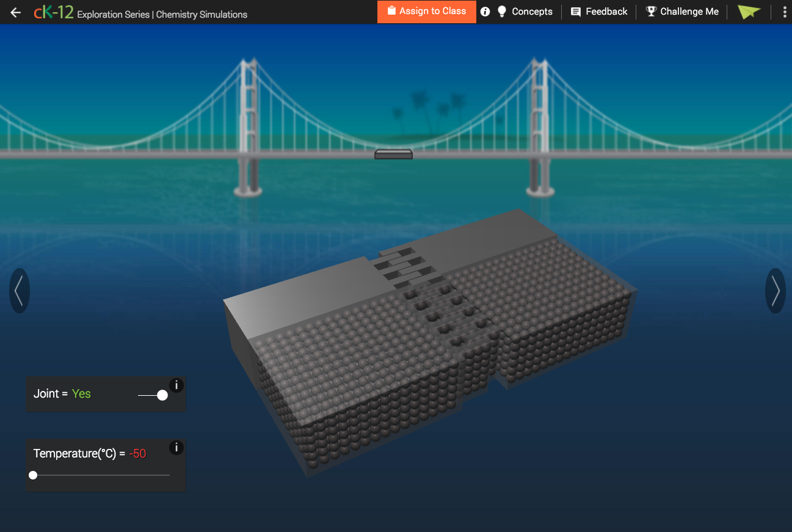Open Concepts using the lightbulb icon
This screenshot has height=532, width=792.
click(x=501, y=12)
